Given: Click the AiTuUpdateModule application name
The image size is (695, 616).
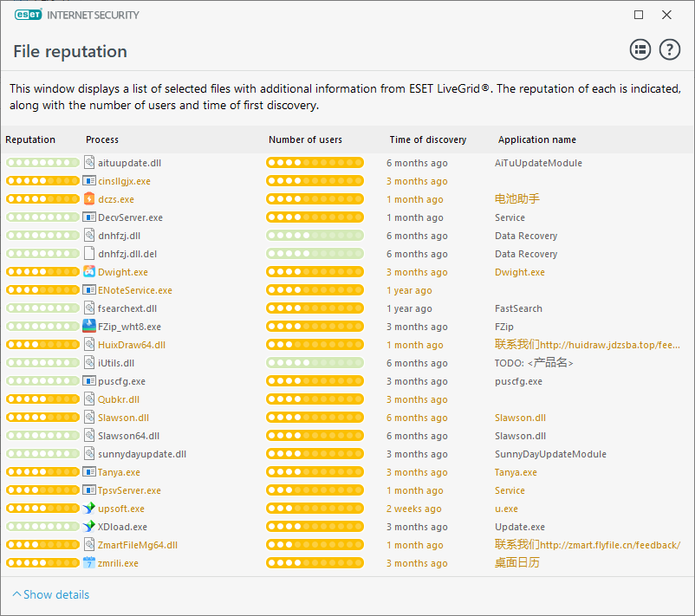Looking at the screenshot, I should (x=538, y=163).
